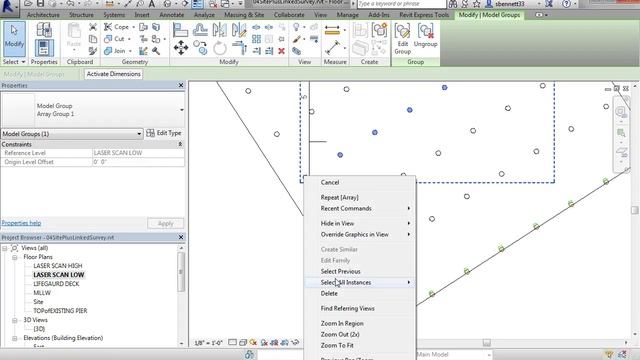The width and height of the screenshot is (640, 360).
Task: Collapse the Floor Plans tree node
Action: [15, 257]
